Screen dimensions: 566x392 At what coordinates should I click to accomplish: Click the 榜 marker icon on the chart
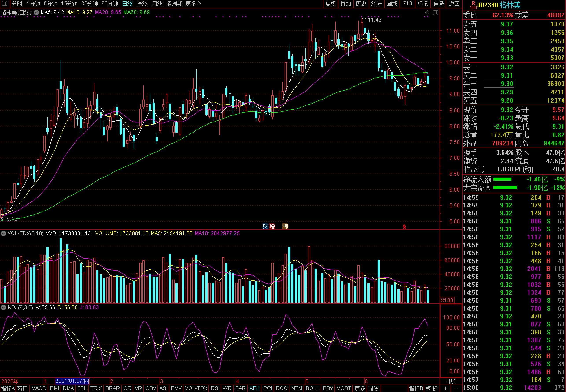[x=285, y=226]
